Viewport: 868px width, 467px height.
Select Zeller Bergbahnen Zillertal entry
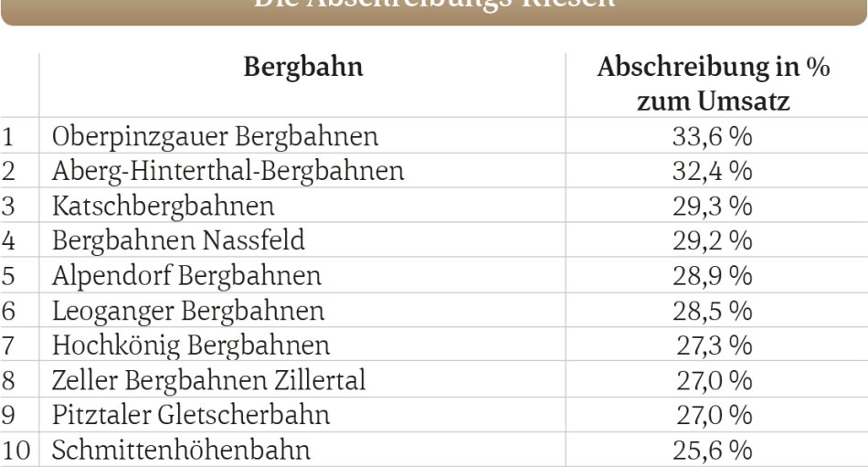[208, 380]
